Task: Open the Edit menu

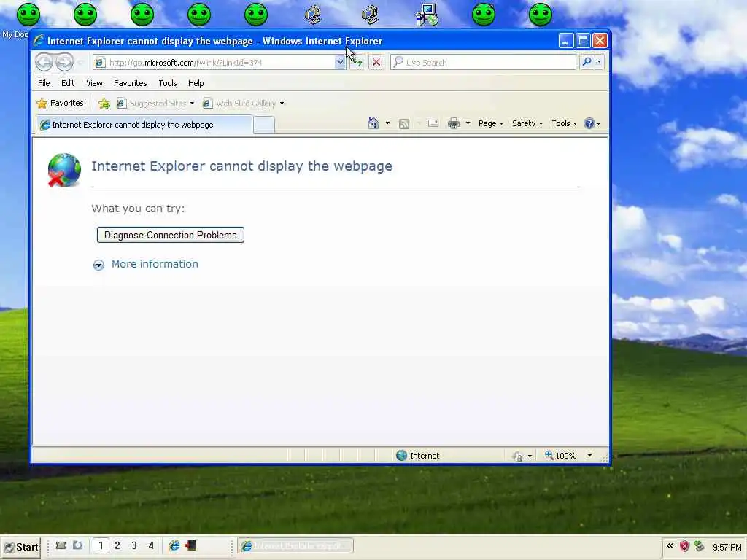Action: point(68,83)
